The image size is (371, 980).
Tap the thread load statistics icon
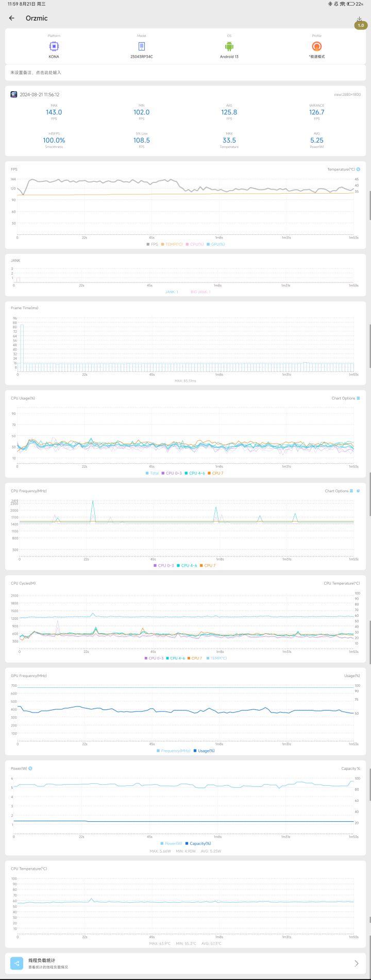[17, 963]
